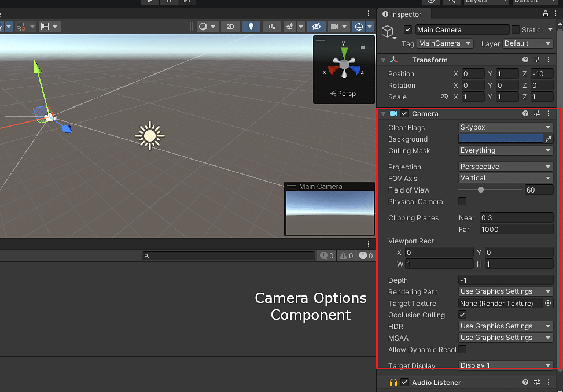Open Transform component help icon
Image resolution: width=563 pixels, height=392 pixels.
(525, 60)
